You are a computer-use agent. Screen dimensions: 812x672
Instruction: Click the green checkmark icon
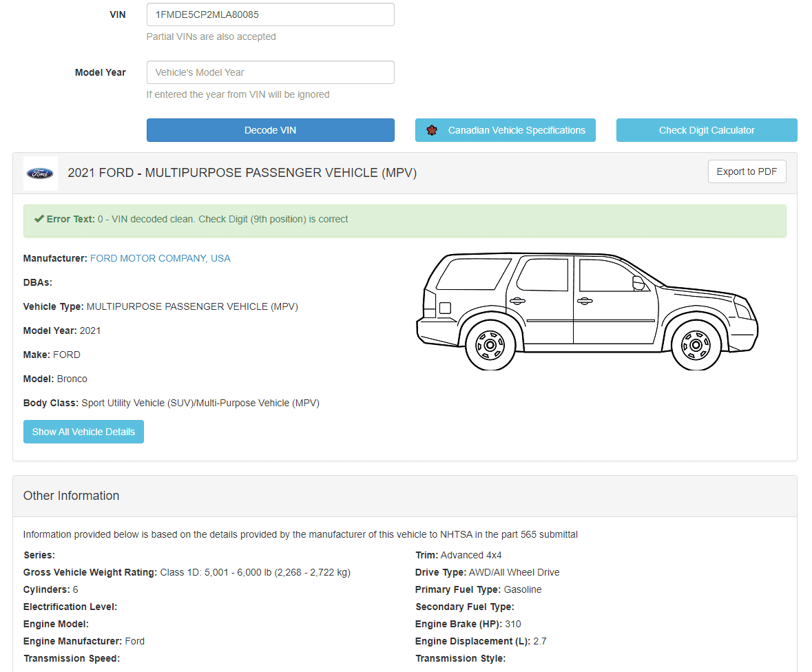pos(39,219)
